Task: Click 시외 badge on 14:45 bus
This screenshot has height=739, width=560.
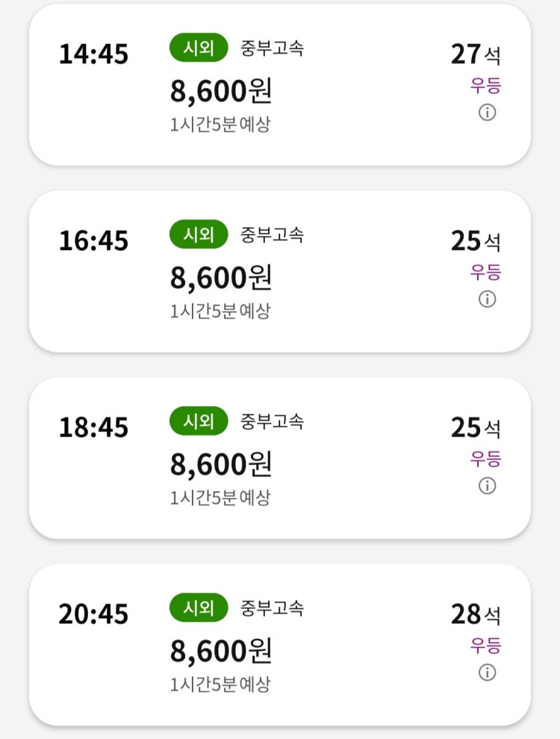Action: tap(198, 49)
